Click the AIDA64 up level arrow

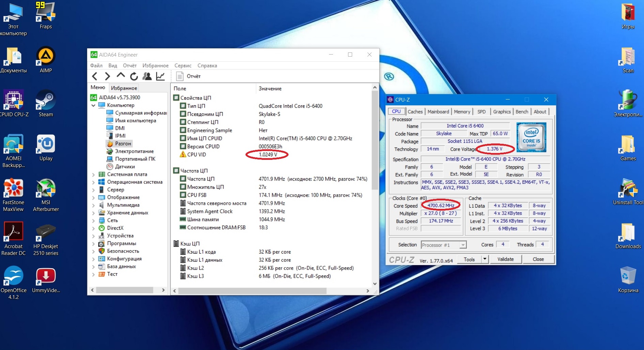pos(121,76)
